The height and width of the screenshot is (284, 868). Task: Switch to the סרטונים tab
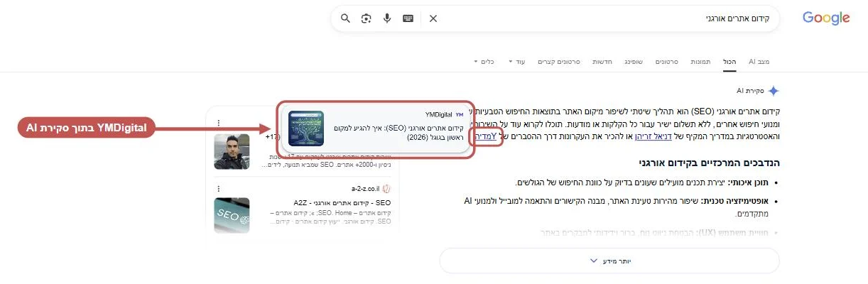click(666, 62)
